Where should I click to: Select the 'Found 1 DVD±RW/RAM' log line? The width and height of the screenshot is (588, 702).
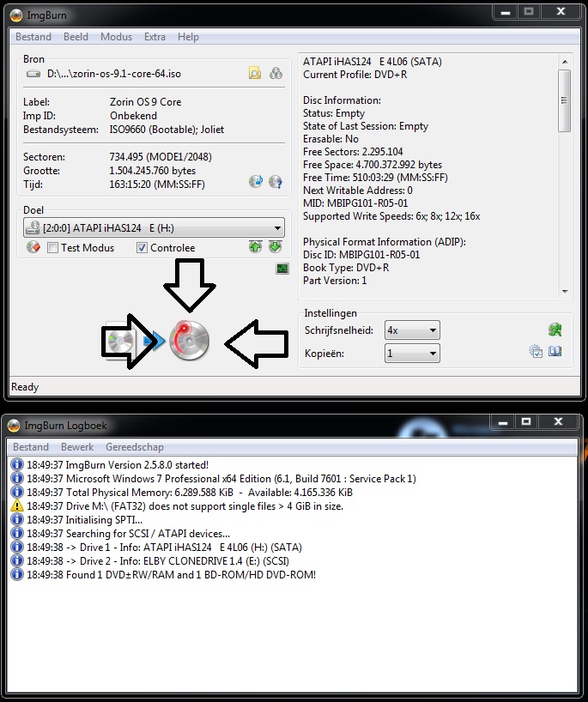[171, 574]
